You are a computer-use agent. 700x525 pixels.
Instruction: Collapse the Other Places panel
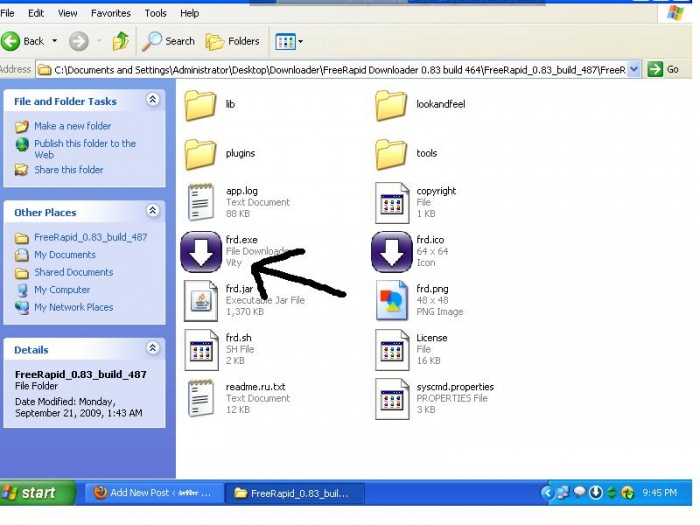point(153,210)
